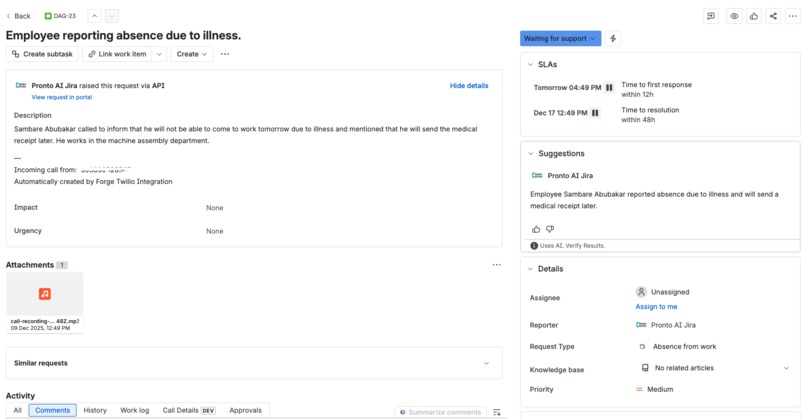Image resolution: width=806 pixels, height=419 pixels.
Task: Switch to the Comments tab
Action: (52, 410)
